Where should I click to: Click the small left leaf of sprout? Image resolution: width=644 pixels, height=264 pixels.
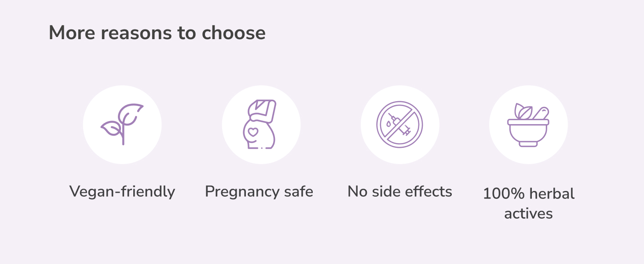110,128
